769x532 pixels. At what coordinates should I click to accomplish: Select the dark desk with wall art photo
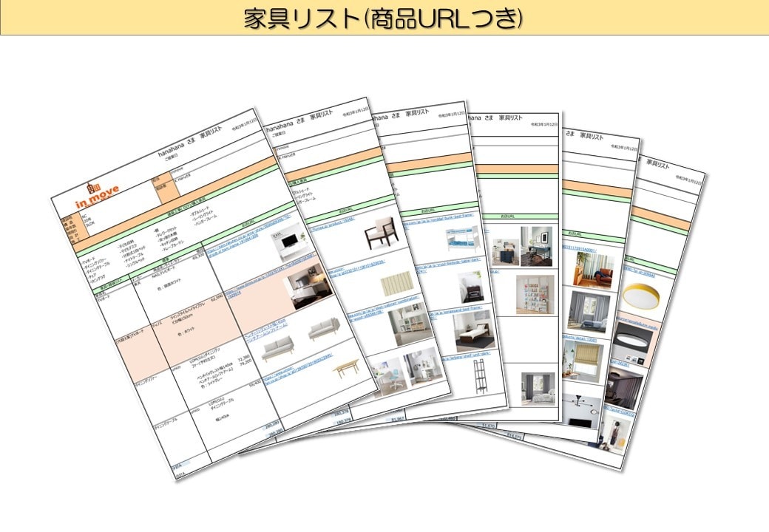pos(536,246)
